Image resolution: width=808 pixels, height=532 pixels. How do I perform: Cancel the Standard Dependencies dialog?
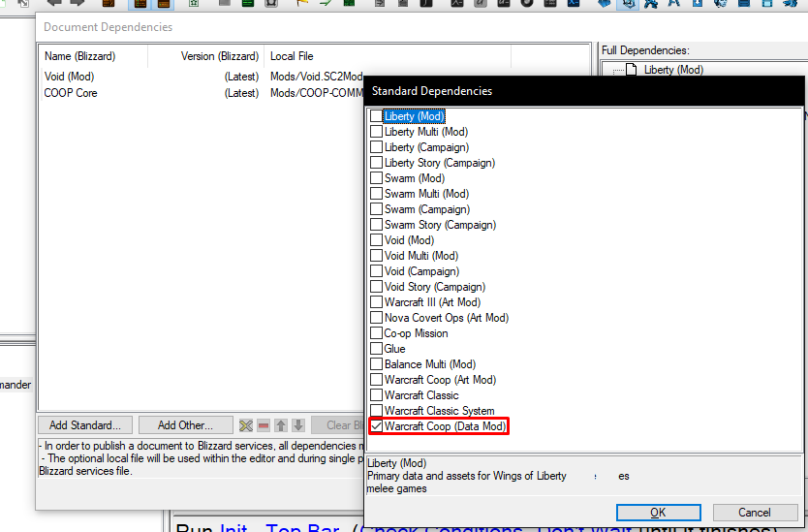tap(755, 513)
